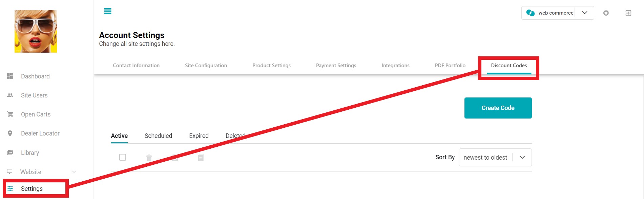The width and height of the screenshot is (644, 199).
Task: Click the Create Code button
Action: point(498,108)
